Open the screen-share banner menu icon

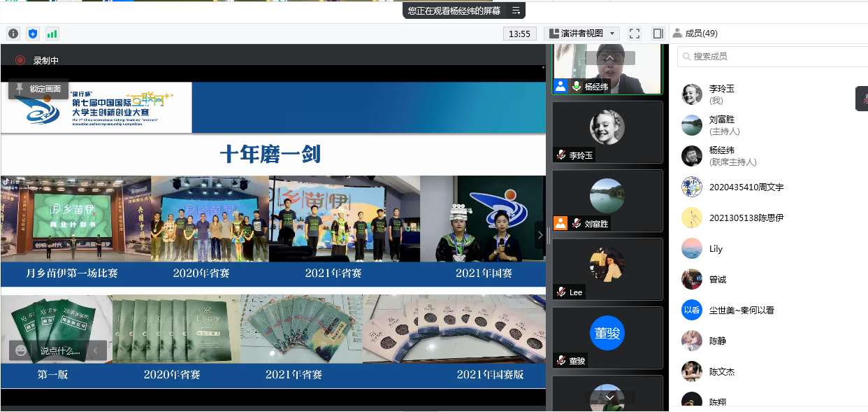pyautogui.click(x=516, y=10)
